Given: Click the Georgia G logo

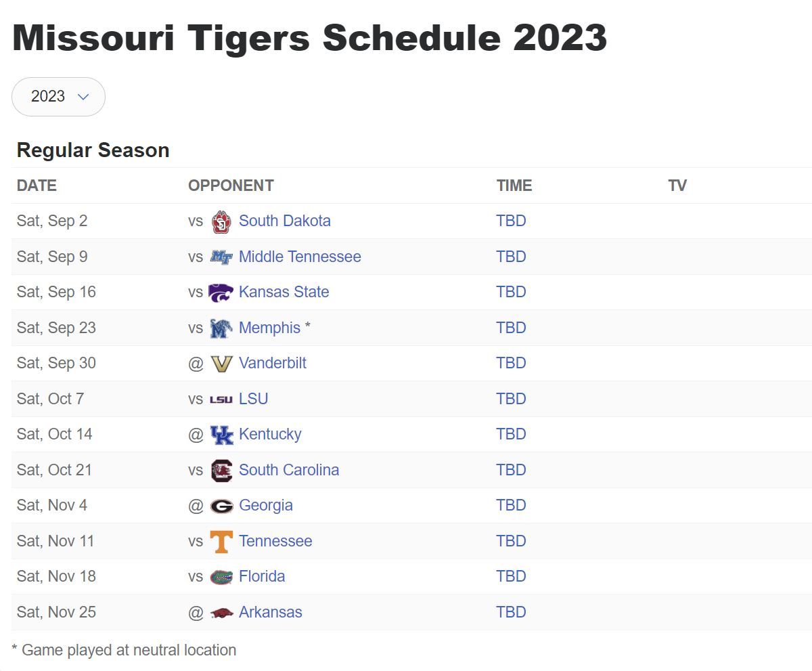Looking at the screenshot, I should [x=221, y=506].
